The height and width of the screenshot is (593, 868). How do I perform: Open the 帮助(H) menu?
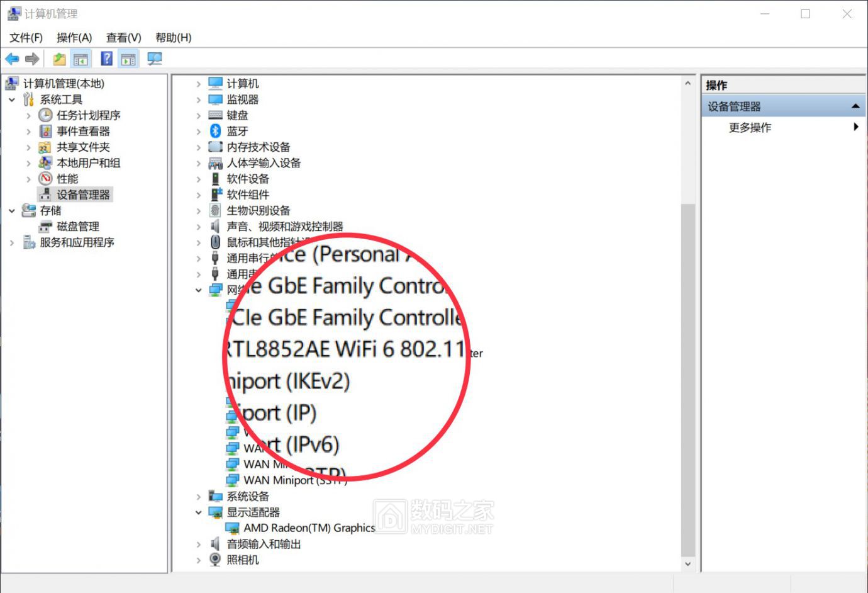174,38
